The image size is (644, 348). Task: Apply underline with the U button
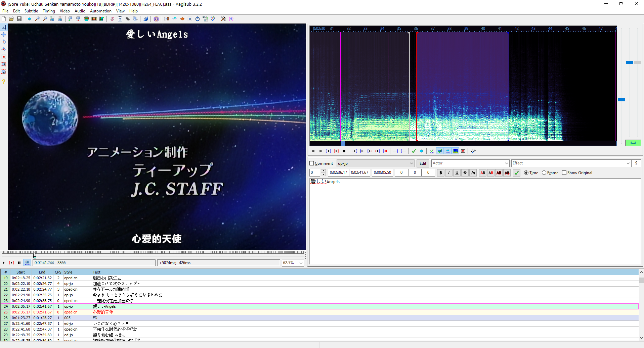457,173
